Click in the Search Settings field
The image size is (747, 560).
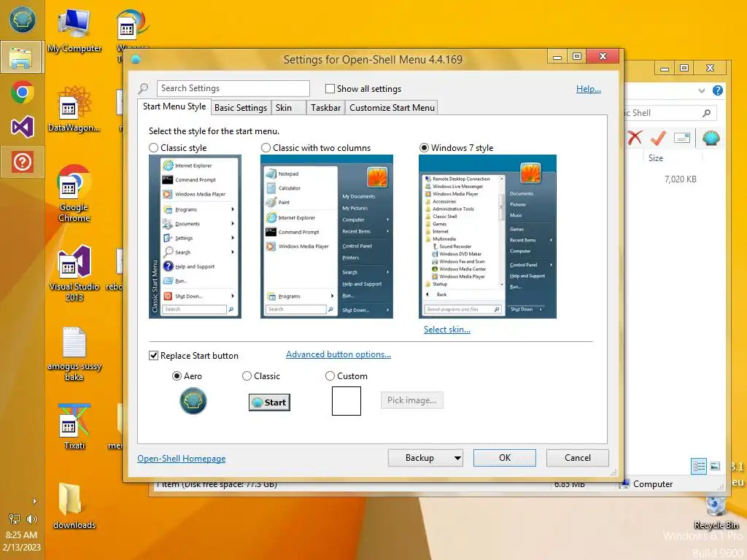[233, 88]
